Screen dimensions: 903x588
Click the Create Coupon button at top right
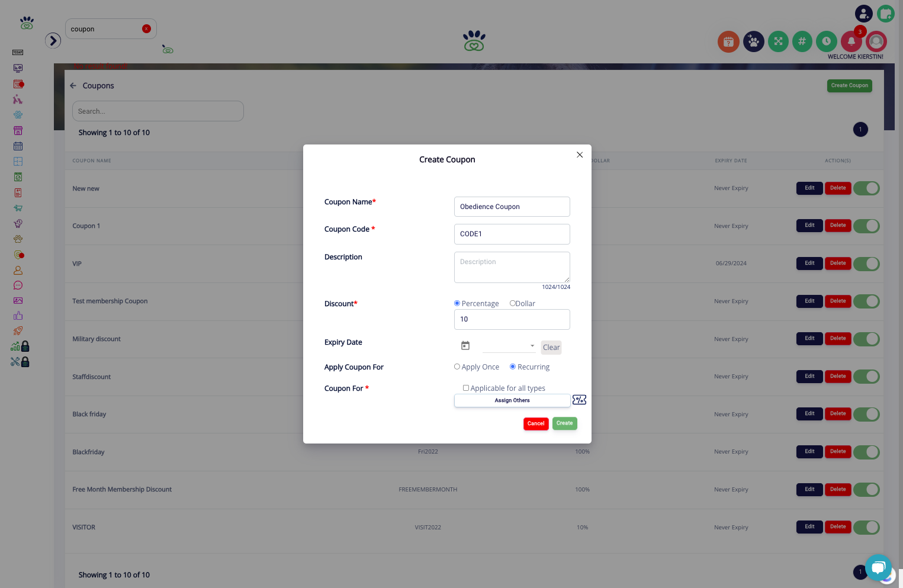tap(850, 86)
